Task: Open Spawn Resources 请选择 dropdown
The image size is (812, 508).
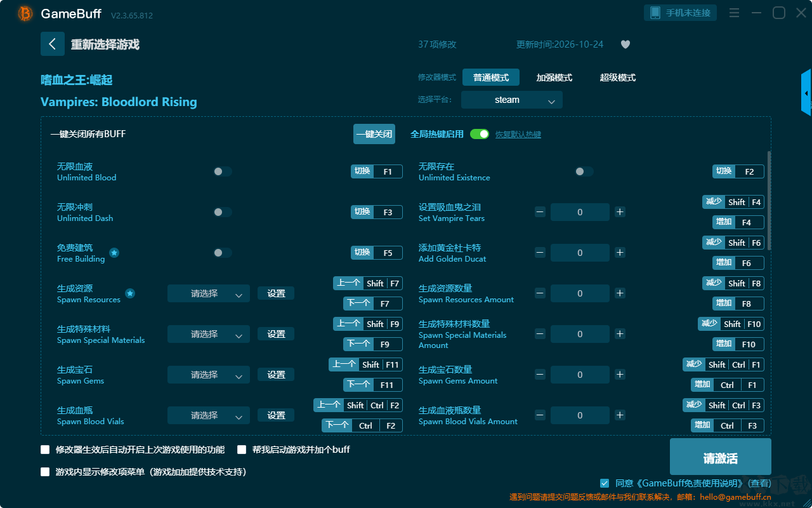Action: point(209,293)
